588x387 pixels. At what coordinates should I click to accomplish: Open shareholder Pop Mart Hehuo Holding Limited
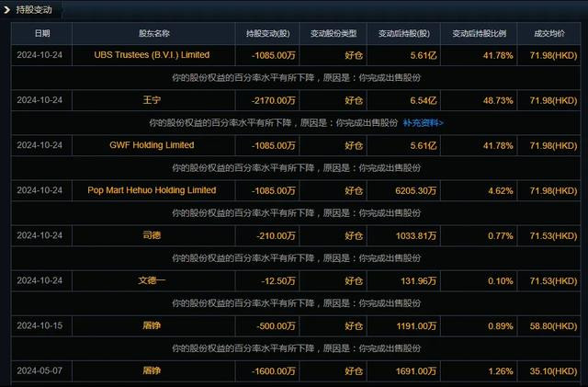(x=152, y=190)
